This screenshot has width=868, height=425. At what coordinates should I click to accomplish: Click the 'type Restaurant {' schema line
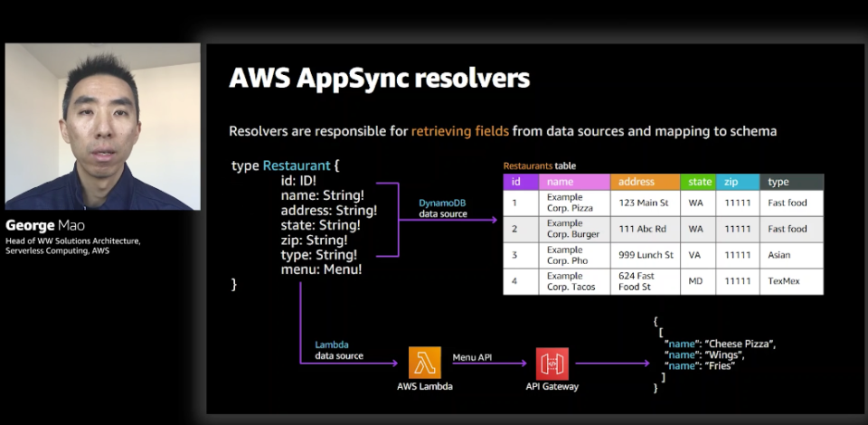(285, 165)
